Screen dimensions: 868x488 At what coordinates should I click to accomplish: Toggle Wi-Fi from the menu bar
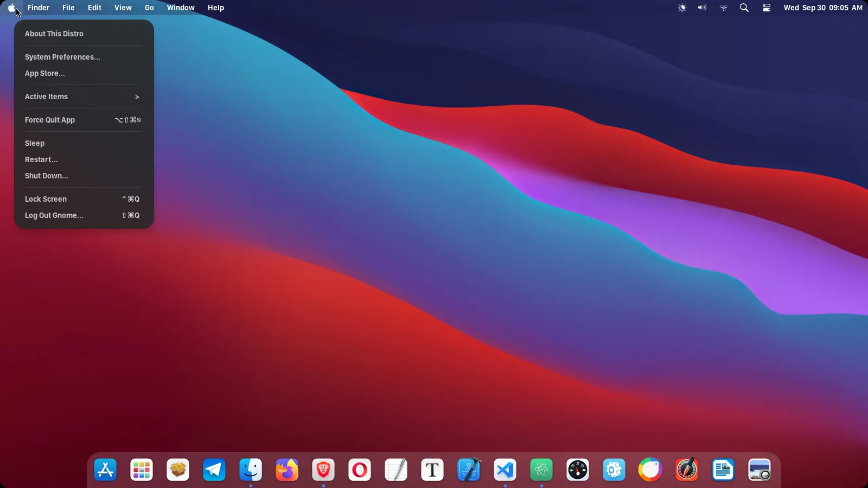723,8
